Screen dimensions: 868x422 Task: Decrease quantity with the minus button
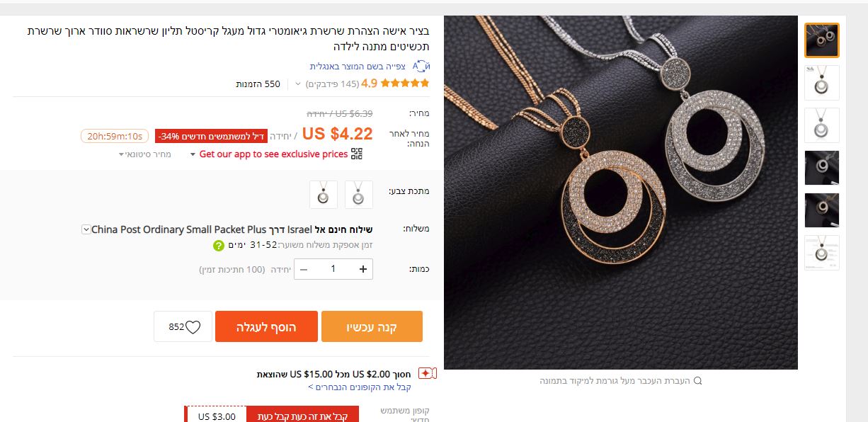(304, 269)
